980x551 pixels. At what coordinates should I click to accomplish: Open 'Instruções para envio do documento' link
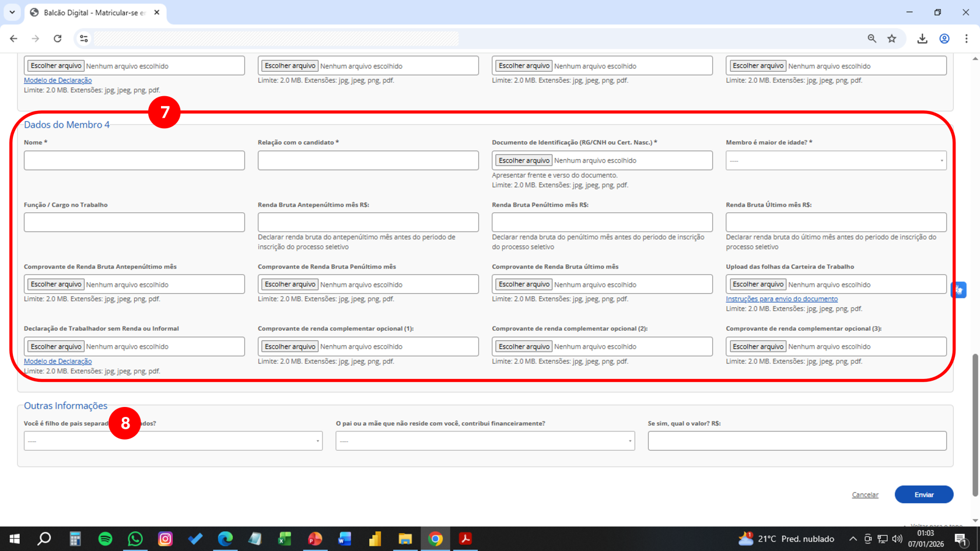pos(781,299)
